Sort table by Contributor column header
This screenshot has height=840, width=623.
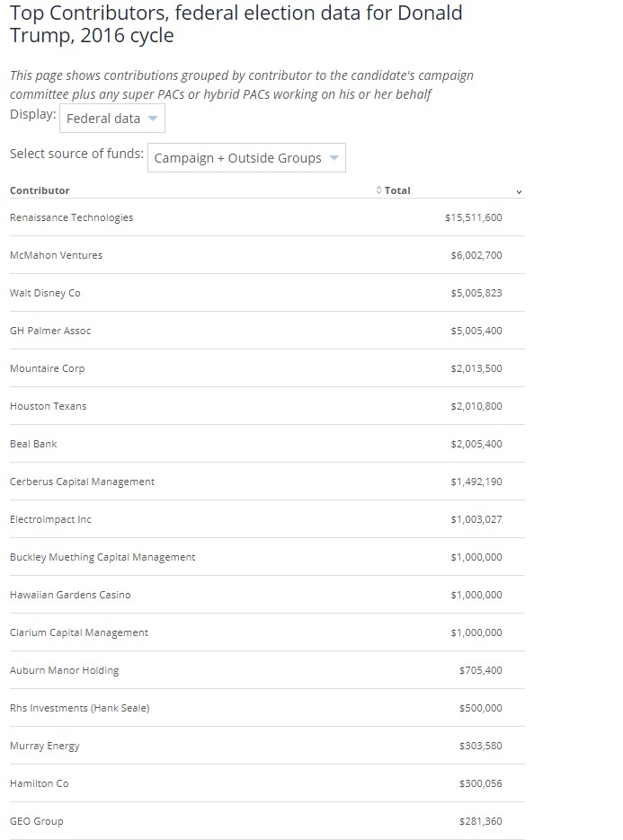(x=40, y=190)
